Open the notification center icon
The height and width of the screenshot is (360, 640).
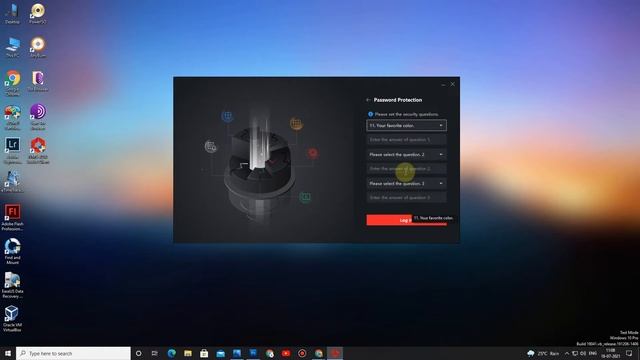629,353
